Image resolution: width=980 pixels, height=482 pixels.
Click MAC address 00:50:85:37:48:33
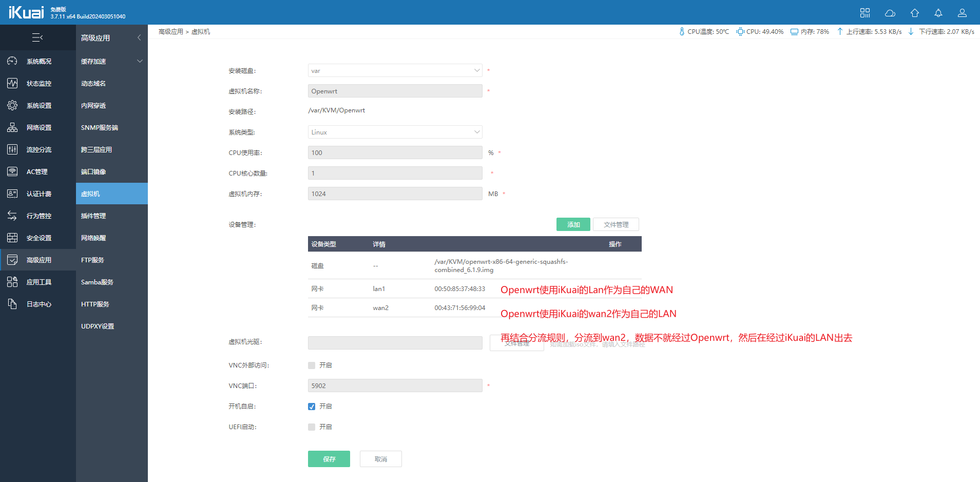459,288
